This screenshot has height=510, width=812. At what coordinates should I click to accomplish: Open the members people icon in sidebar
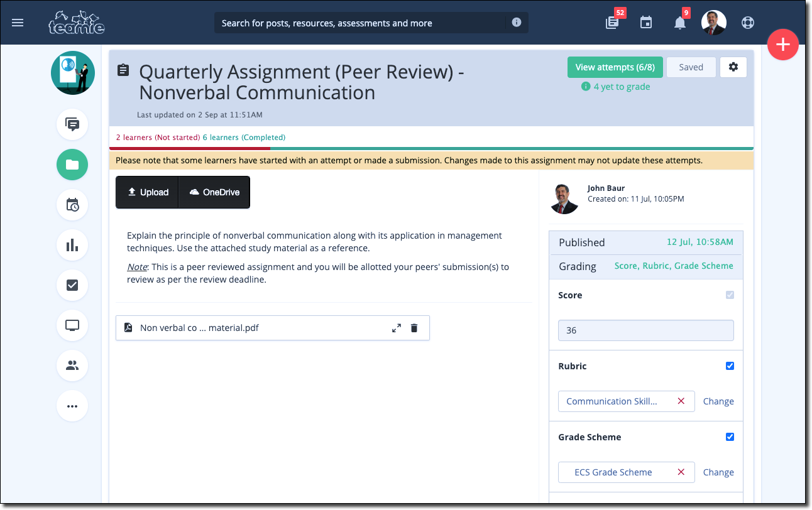pos(72,366)
